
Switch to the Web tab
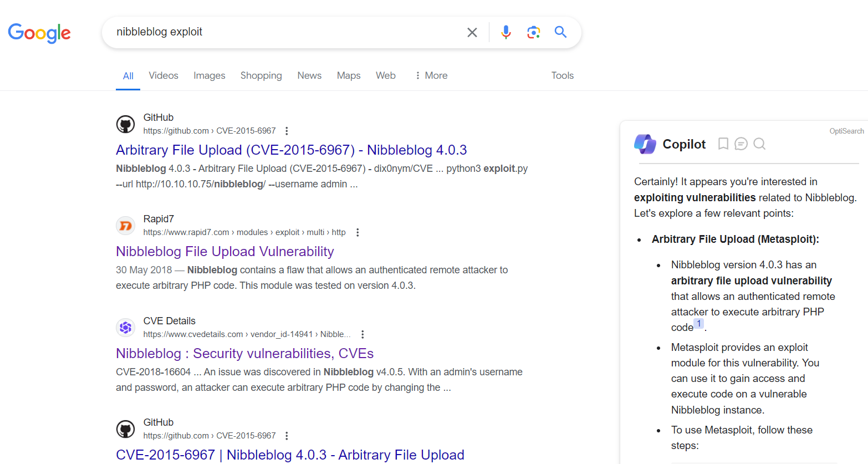(386, 75)
